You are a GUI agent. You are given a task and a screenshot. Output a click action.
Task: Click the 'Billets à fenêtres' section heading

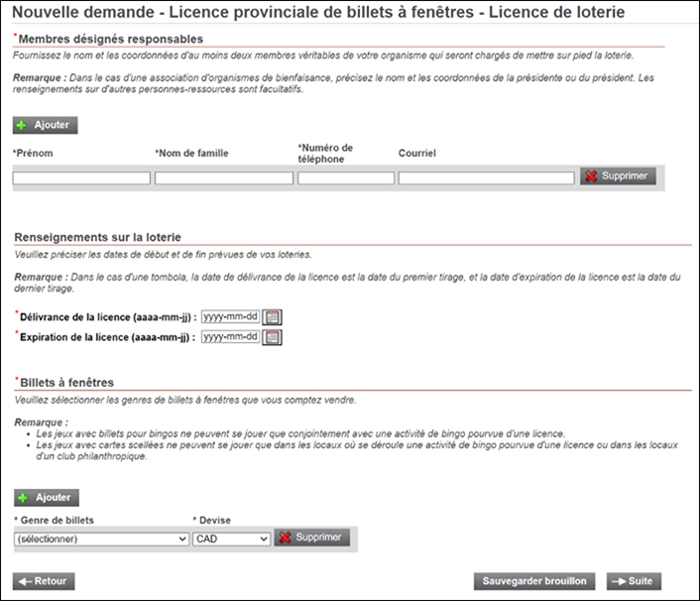click(66, 383)
